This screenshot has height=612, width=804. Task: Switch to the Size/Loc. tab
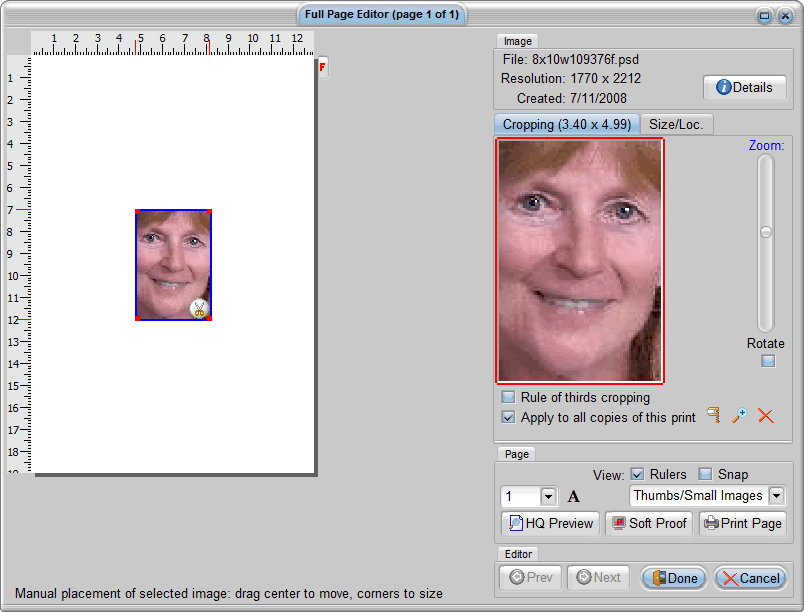pyautogui.click(x=676, y=125)
